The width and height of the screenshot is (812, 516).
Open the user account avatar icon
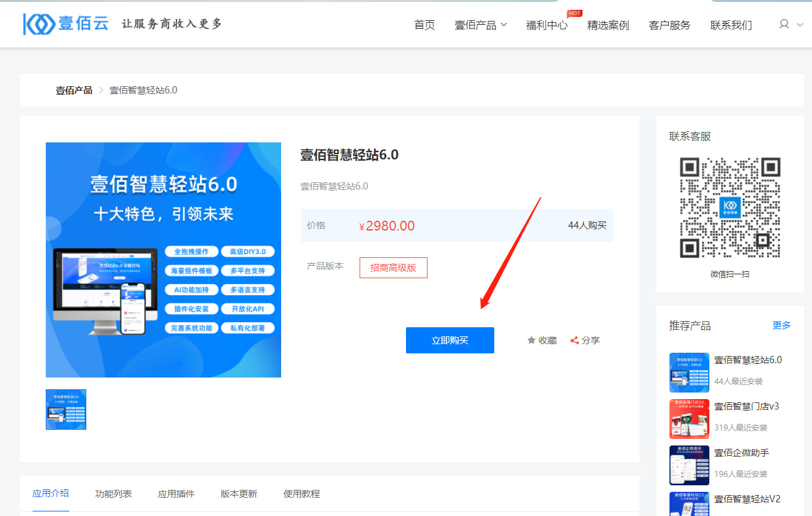point(784,24)
